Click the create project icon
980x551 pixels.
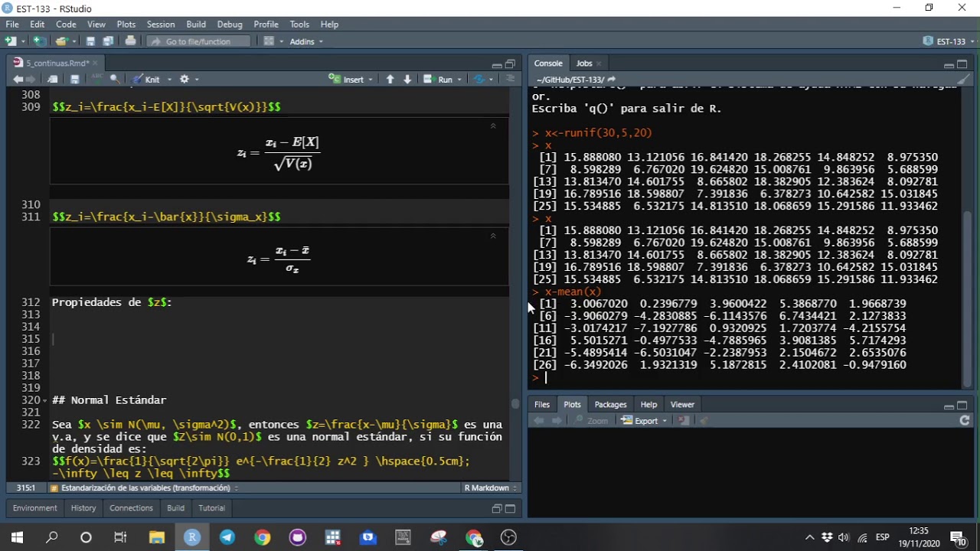tap(39, 41)
